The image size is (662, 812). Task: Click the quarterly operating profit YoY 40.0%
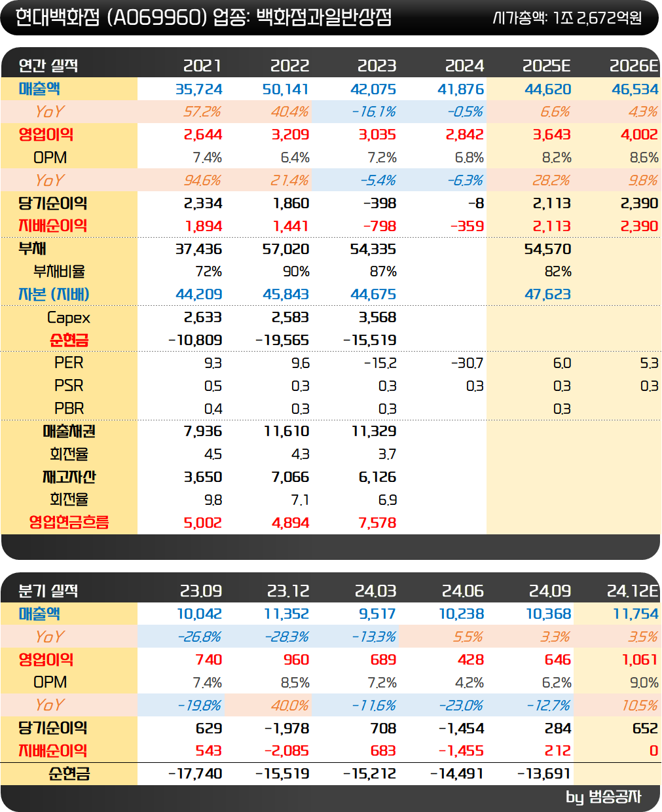[289, 706]
